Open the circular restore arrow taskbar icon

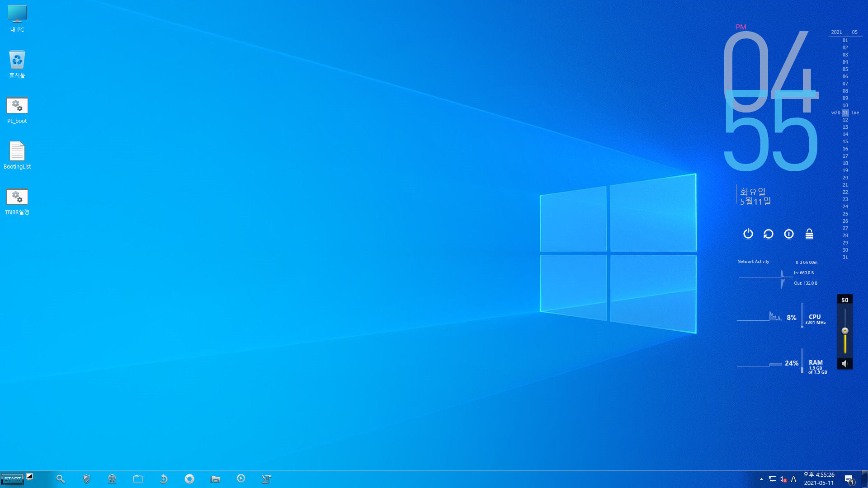[164, 479]
